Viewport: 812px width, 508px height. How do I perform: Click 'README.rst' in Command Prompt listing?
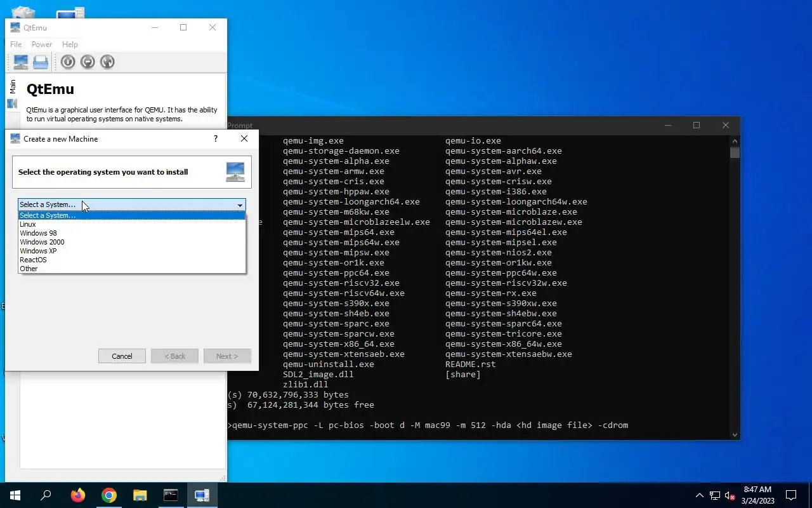click(471, 364)
